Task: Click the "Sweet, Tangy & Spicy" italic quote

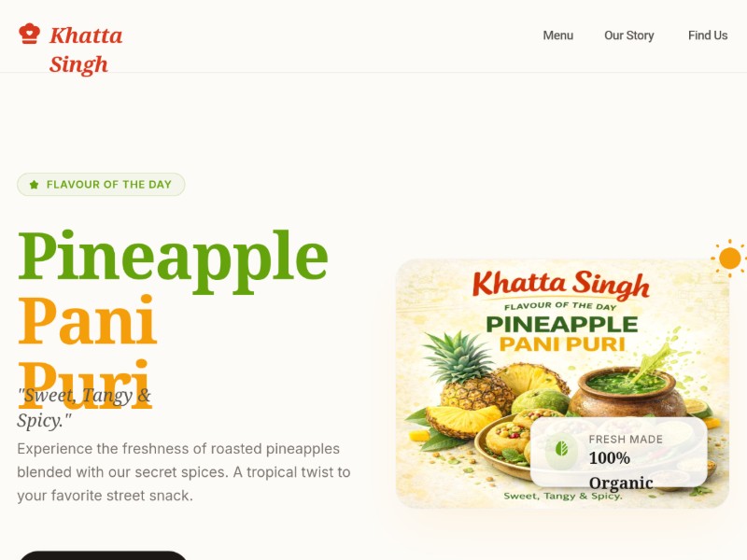Action: coord(84,408)
